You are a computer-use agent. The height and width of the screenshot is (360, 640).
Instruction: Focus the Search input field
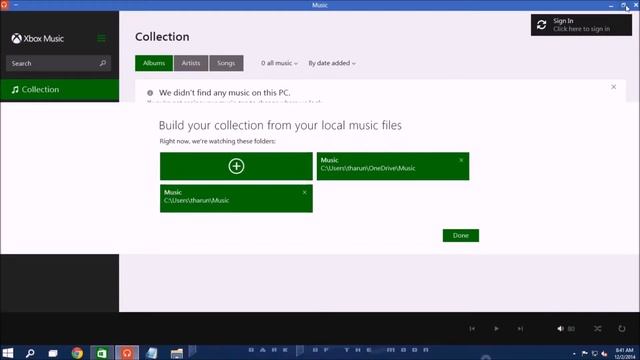(58, 63)
